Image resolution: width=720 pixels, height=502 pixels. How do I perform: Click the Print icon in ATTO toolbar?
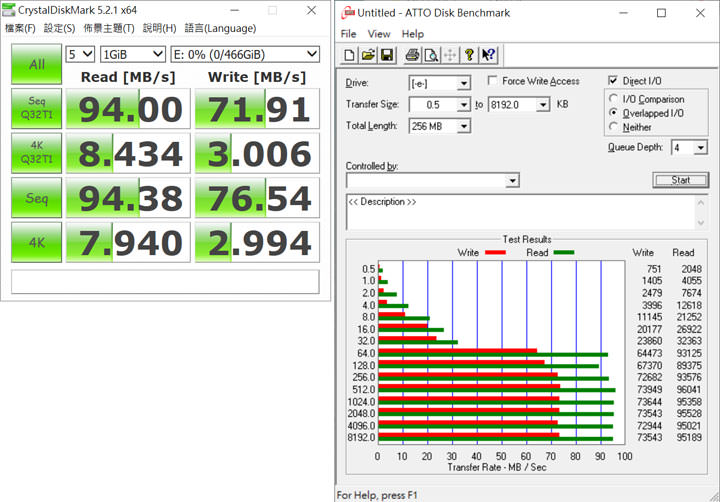[x=411, y=54]
